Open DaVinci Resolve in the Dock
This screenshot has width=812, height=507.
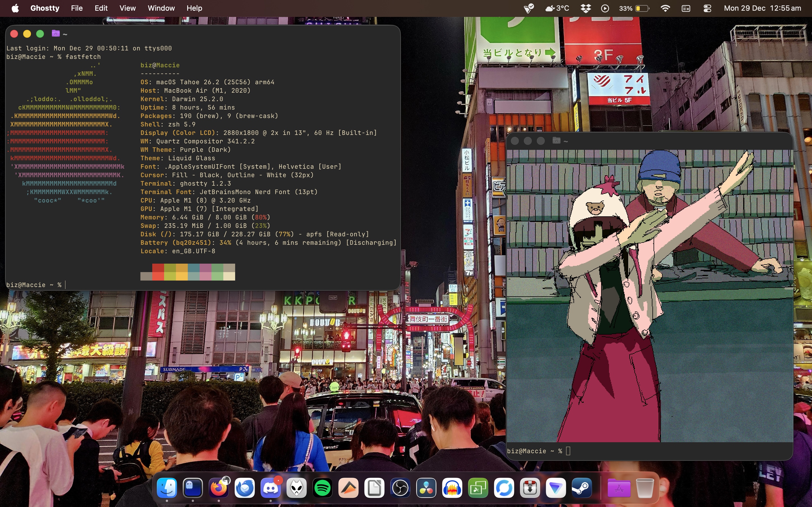click(426, 488)
